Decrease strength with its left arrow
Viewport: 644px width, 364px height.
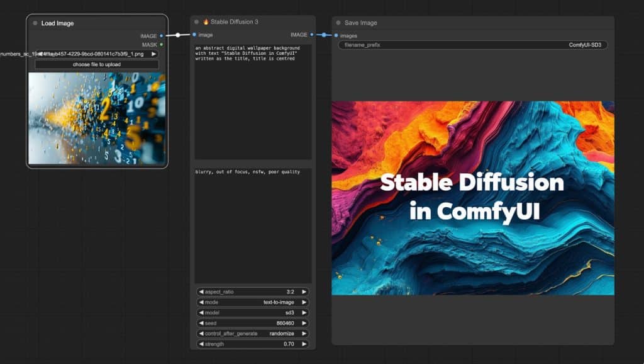[x=201, y=344]
